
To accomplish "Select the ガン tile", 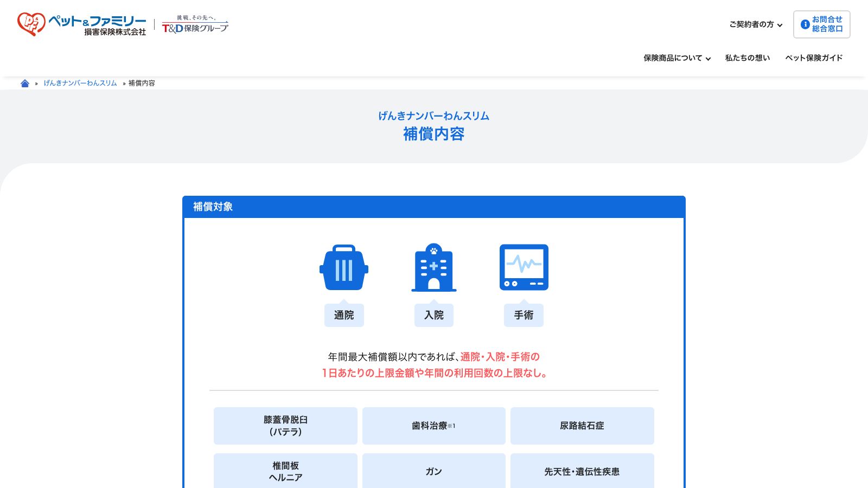I will click(434, 471).
